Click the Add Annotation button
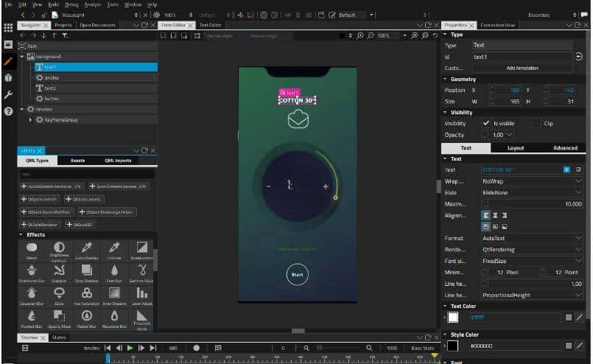 (522, 68)
